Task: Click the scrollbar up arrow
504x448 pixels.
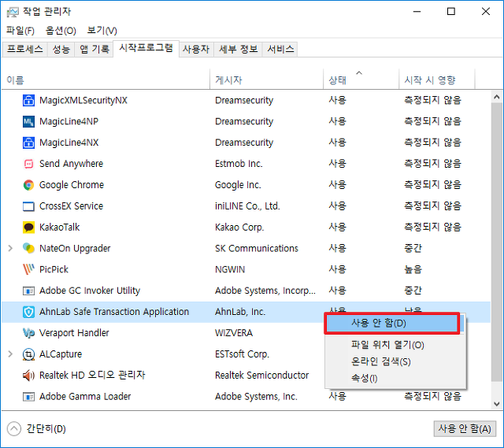Action: 497,97
